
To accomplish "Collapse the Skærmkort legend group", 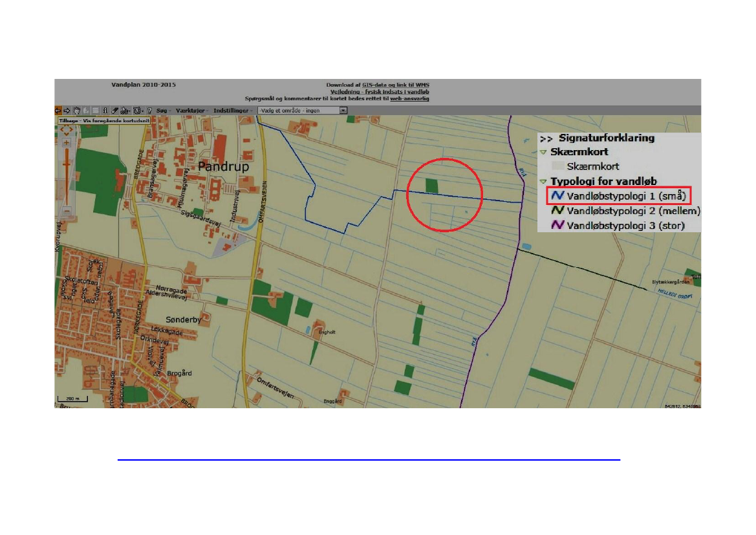I will click(543, 152).
